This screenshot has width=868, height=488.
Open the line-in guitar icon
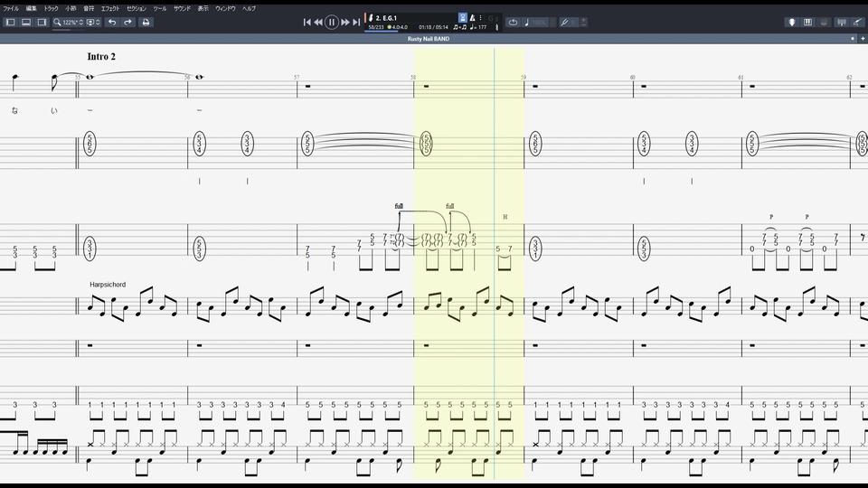click(x=857, y=22)
